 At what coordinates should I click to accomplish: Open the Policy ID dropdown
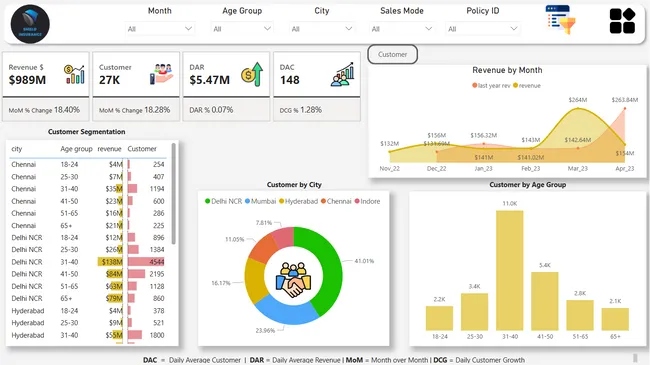[483, 29]
